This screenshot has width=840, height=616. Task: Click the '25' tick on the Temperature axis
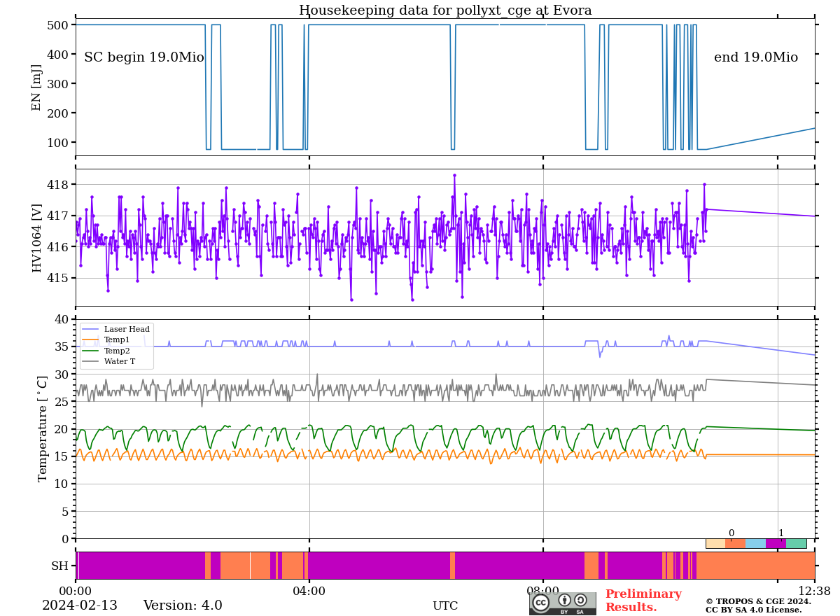(x=62, y=402)
